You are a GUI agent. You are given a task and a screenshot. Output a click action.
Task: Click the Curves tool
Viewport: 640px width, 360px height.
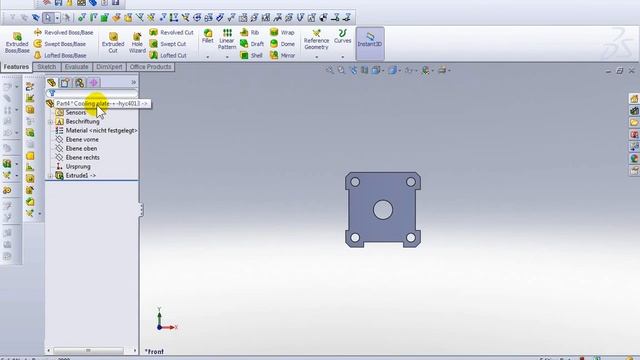342,36
